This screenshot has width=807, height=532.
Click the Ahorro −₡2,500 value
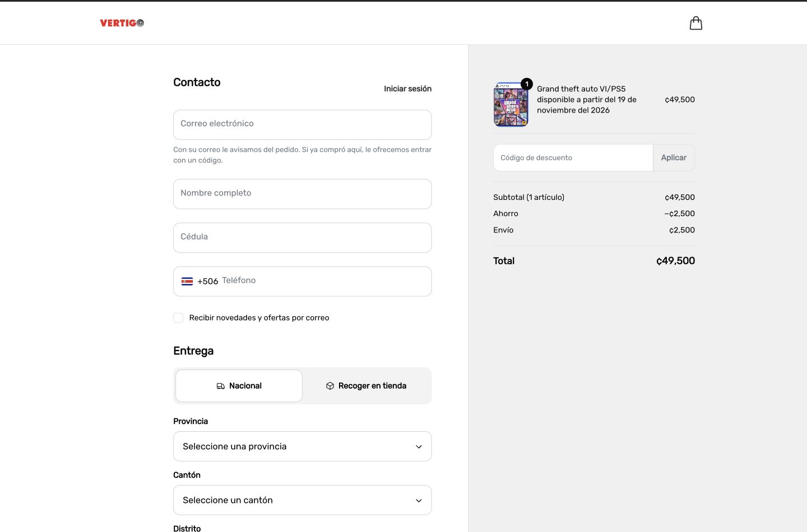[679, 213]
